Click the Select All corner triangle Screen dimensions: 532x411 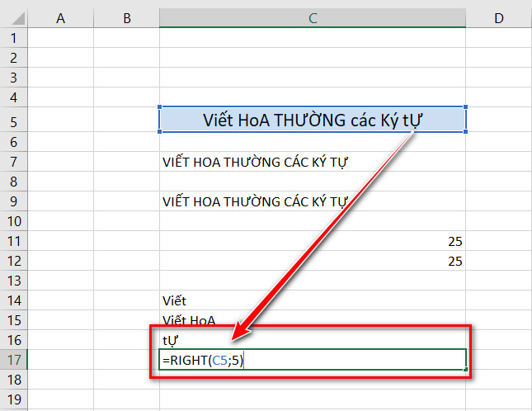[x=14, y=18]
